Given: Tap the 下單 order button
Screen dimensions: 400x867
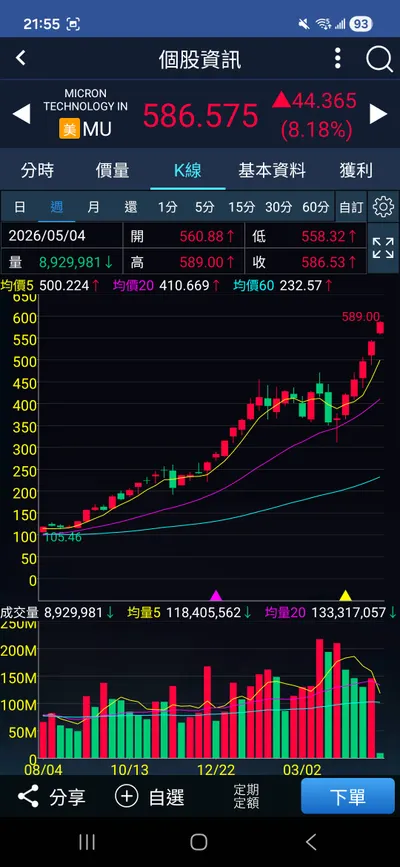Looking at the screenshot, I should click(x=348, y=796).
